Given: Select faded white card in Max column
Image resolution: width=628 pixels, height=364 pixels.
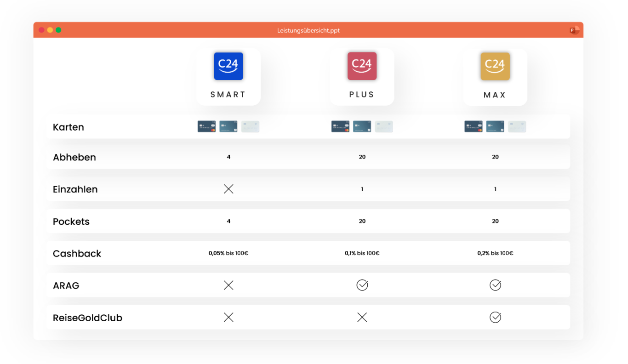Looking at the screenshot, I should tap(517, 127).
